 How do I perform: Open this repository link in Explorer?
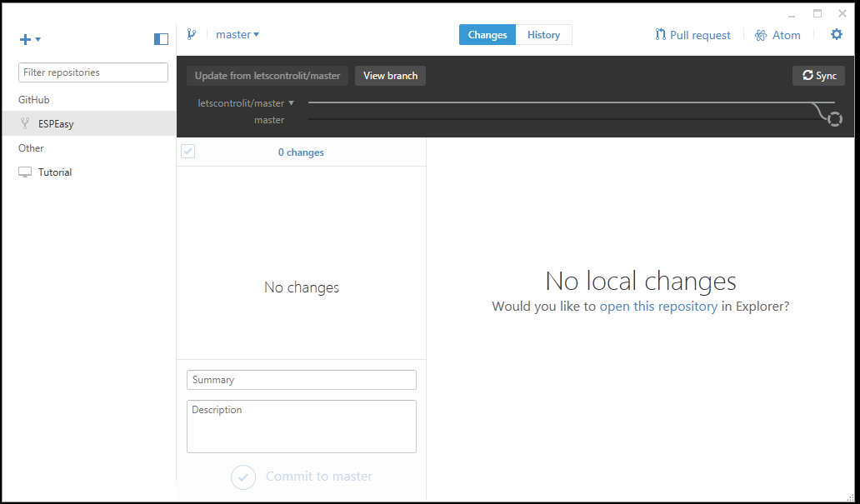point(658,306)
